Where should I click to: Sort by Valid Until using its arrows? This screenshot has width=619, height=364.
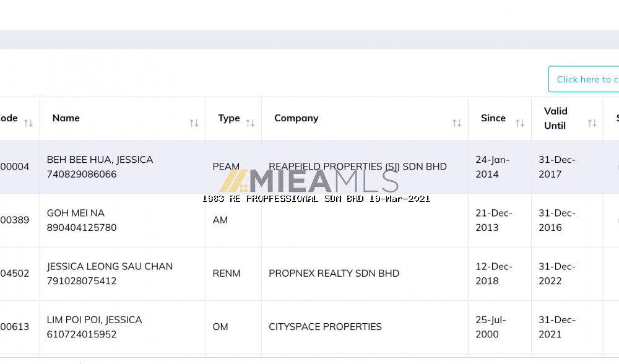(592, 123)
